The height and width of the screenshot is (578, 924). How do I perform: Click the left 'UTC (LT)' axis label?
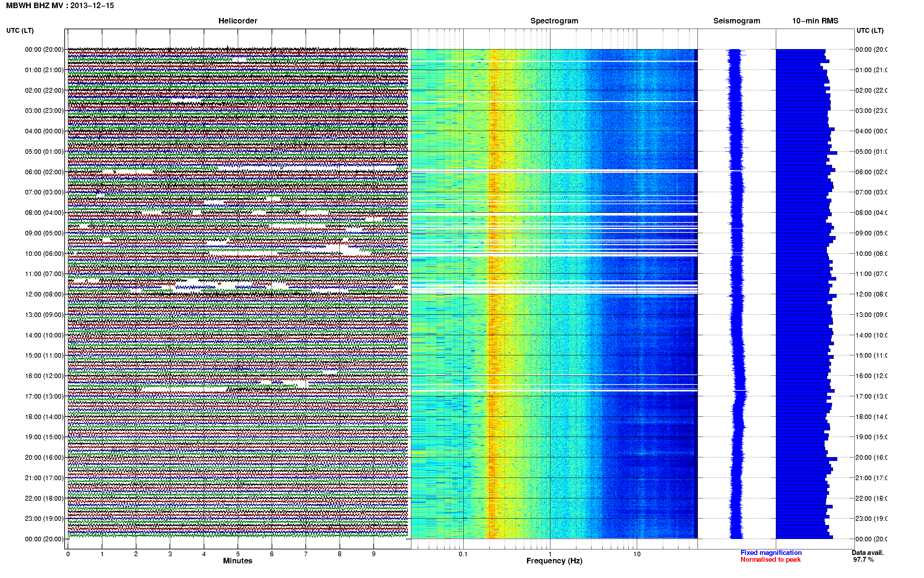click(x=20, y=31)
